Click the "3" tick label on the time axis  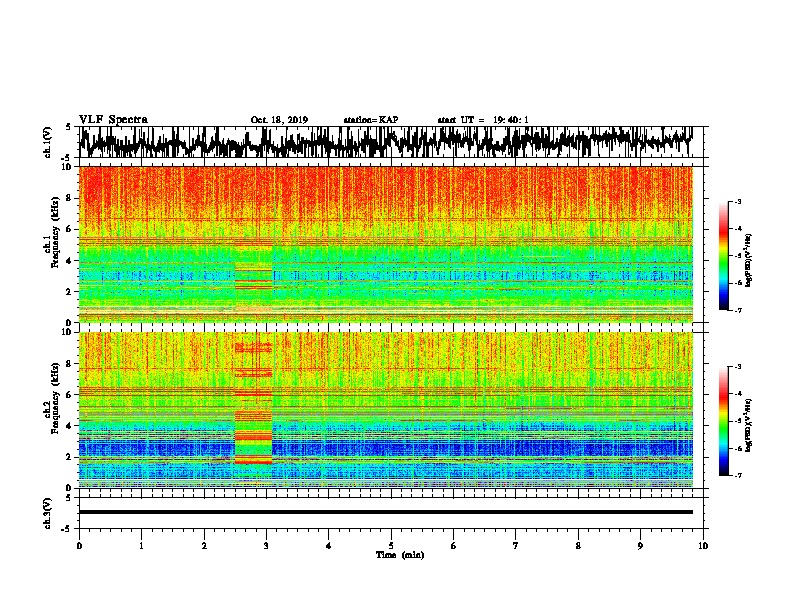pyautogui.click(x=266, y=546)
